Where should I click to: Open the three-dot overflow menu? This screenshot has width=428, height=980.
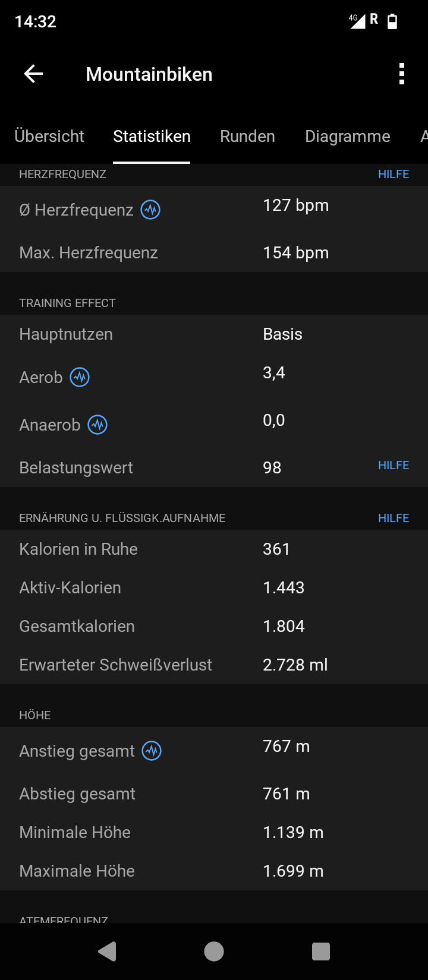[402, 74]
